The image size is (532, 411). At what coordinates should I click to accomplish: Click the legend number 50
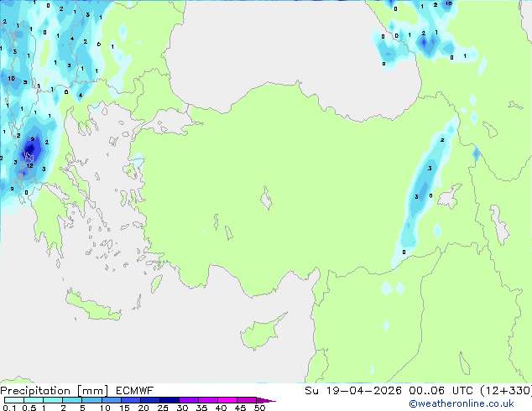click(259, 408)
